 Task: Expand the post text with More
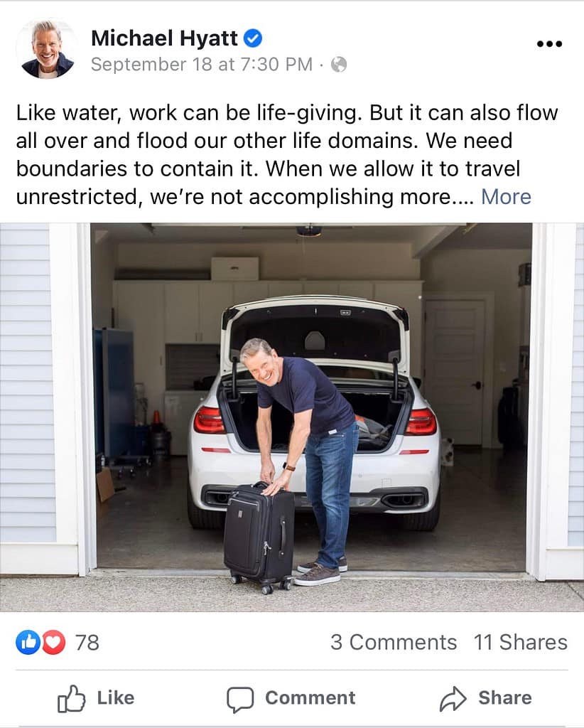[506, 197]
